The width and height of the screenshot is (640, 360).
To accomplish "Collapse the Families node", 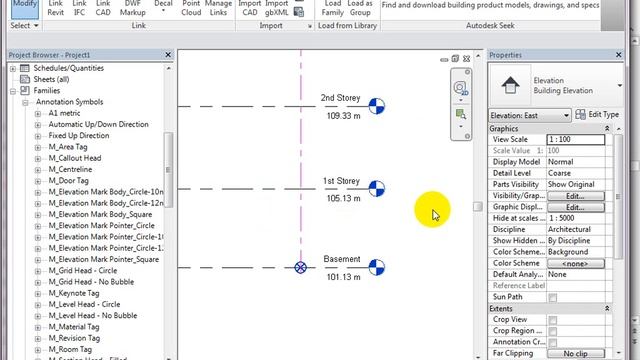I will (13, 91).
